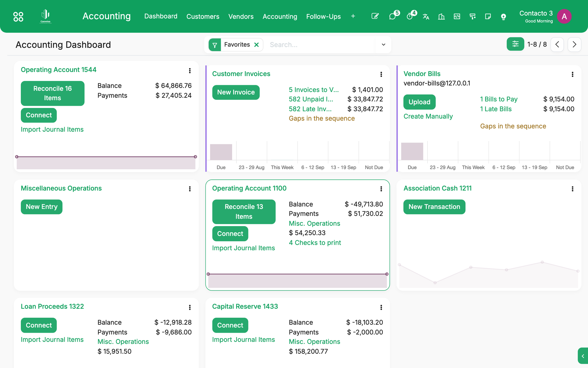Image resolution: width=588 pixels, height=368 pixels.
Task: Open the apps grid menu
Action: point(18,17)
